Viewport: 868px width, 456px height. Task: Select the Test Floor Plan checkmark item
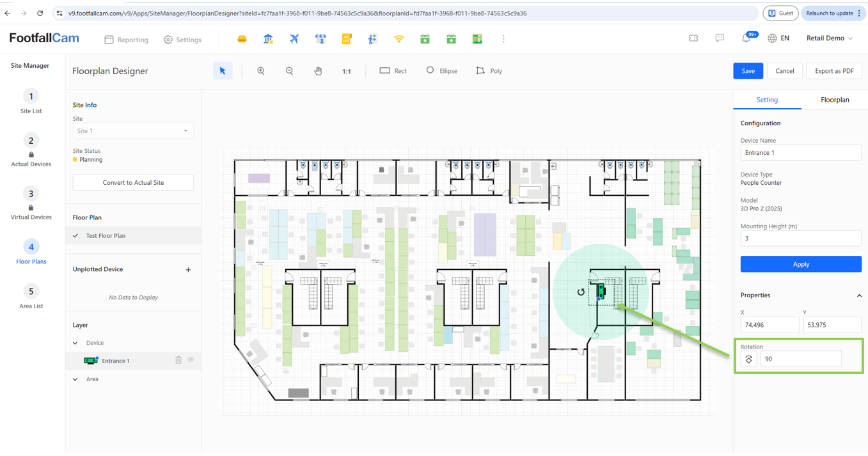pos(106,235)
